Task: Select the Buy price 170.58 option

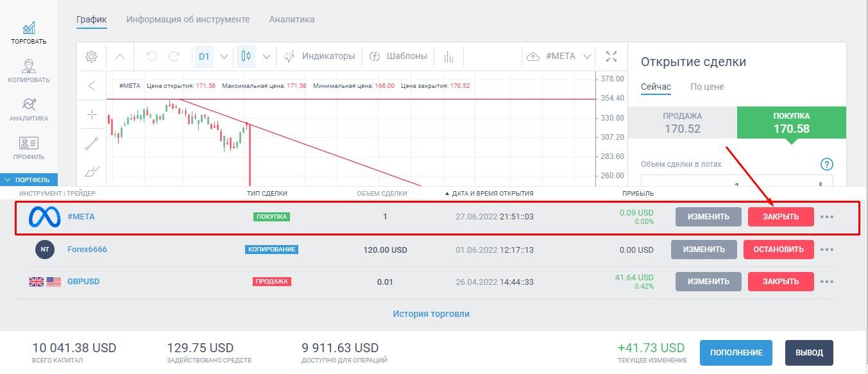Action: (791, 123)
